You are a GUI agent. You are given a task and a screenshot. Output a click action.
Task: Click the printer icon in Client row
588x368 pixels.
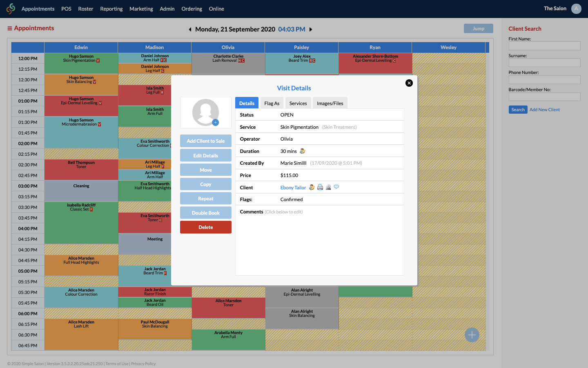320,187
